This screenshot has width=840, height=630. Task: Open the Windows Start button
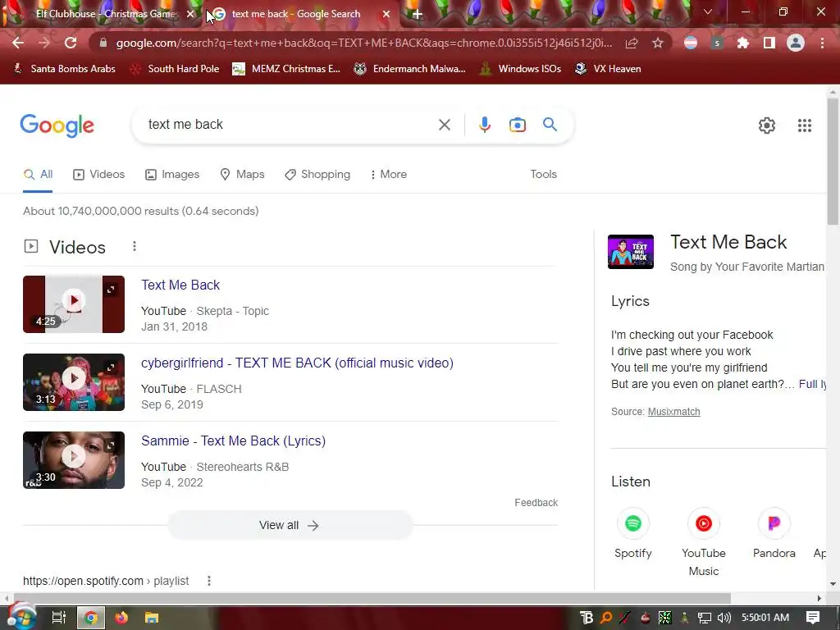(21, 617)
